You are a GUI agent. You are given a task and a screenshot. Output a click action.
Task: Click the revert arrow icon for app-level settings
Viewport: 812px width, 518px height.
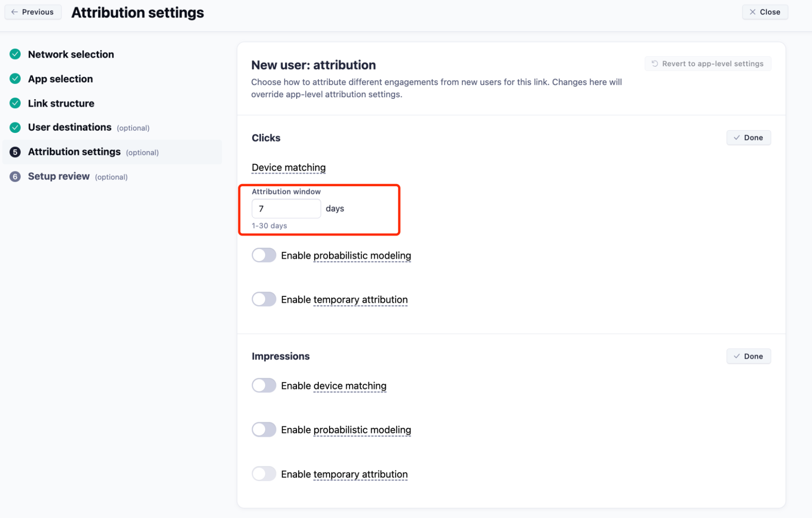655,63
